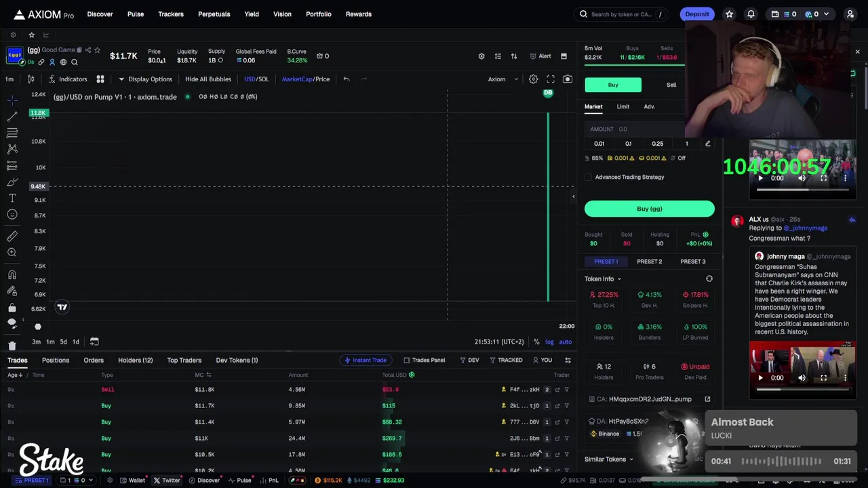The height and width of the screenshot is (488, 868).
Task: Favorite the Good Game token with star
Action: coord(97,50)
